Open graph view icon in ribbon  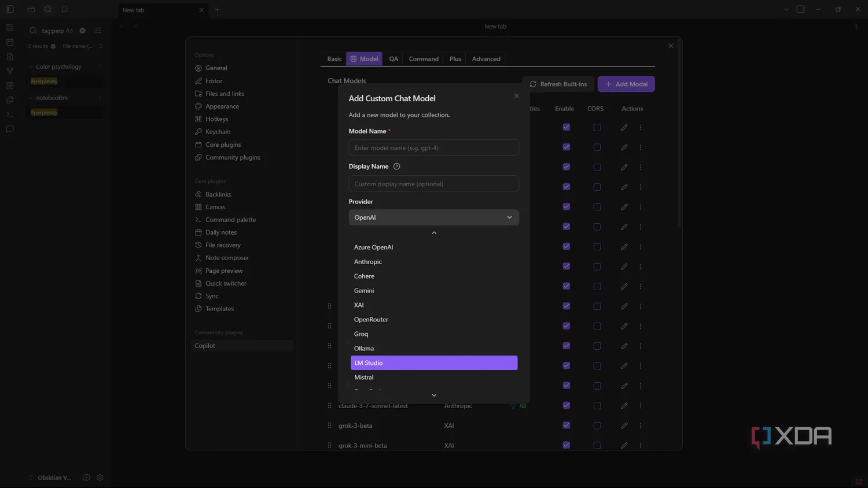[x=10, y=71]
